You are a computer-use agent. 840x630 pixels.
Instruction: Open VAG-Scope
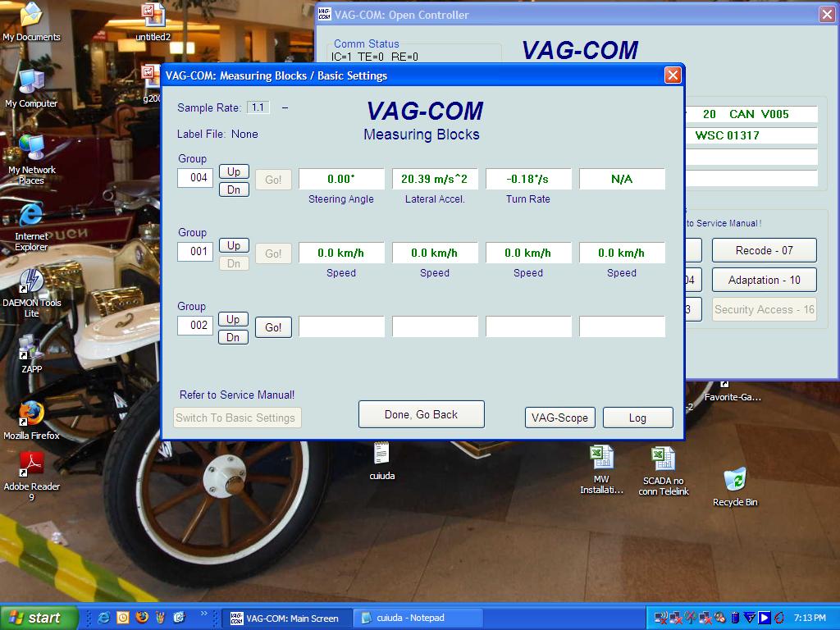pyautogui.click(x=559, y=418)
